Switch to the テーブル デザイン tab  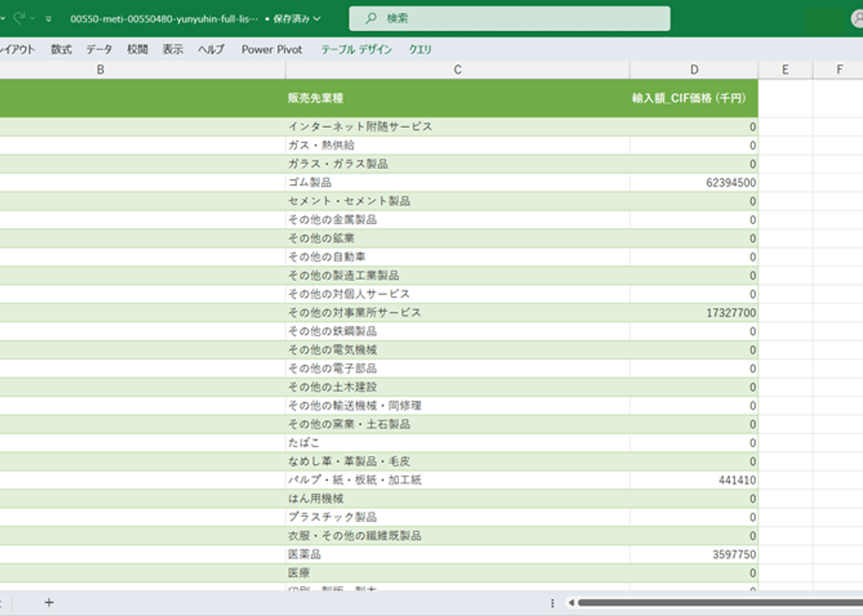pyautogui.click(x=356, y=49)
